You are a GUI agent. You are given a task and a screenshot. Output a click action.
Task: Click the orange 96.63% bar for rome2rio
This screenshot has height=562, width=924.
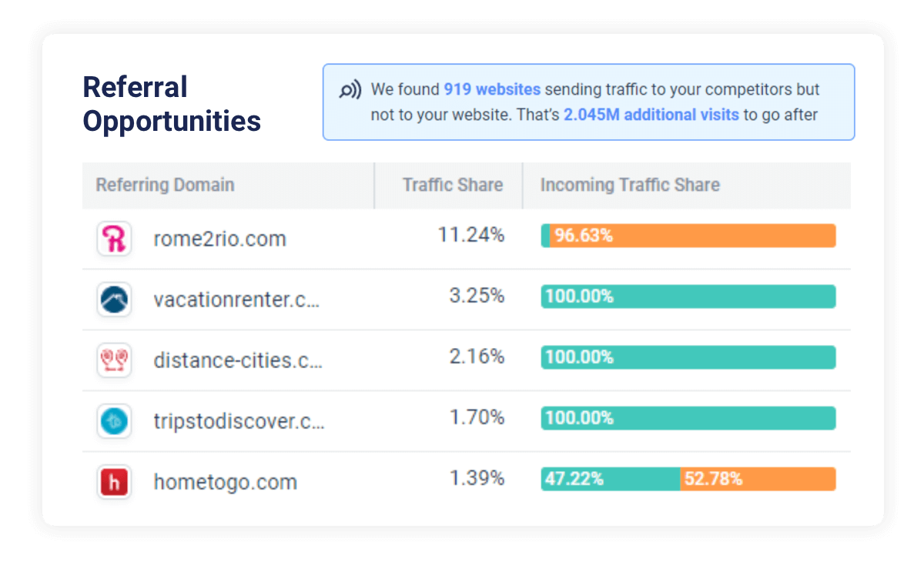(693, 236)
